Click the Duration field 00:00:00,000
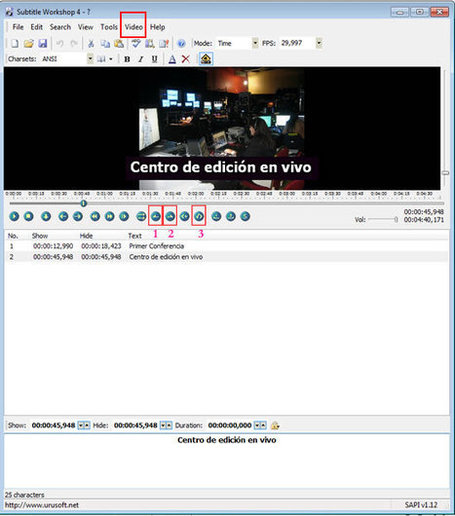 [230, 425]
